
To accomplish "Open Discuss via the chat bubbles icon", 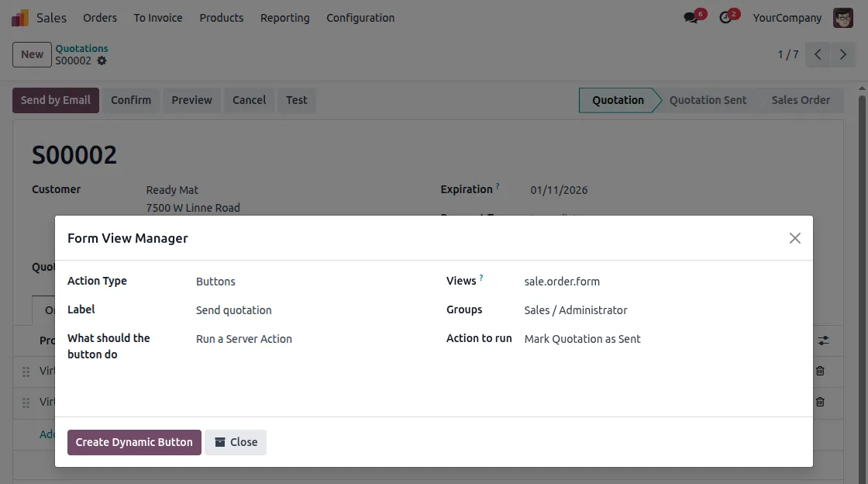I will (x=691, y=17).
